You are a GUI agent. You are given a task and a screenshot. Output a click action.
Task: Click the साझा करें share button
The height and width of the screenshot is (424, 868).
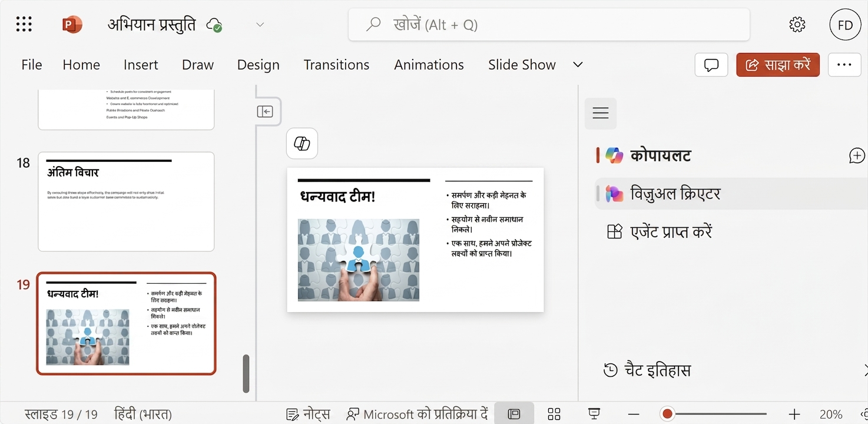(778, 65)
